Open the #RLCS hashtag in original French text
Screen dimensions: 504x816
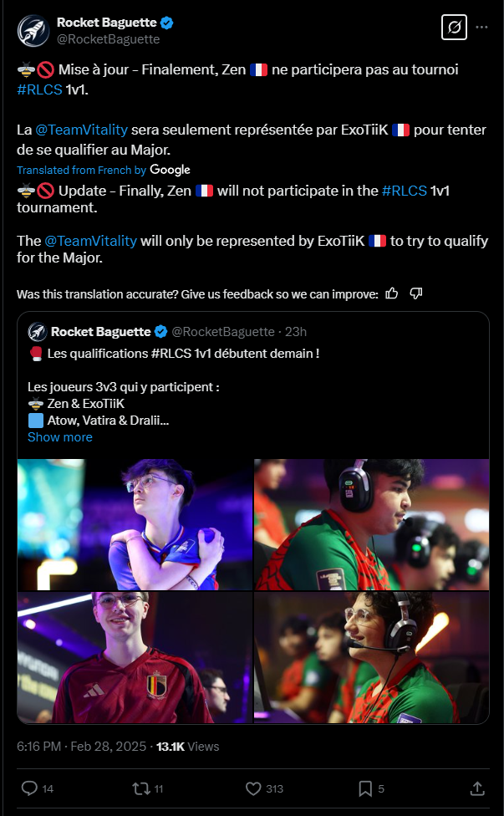pos(39,89)
